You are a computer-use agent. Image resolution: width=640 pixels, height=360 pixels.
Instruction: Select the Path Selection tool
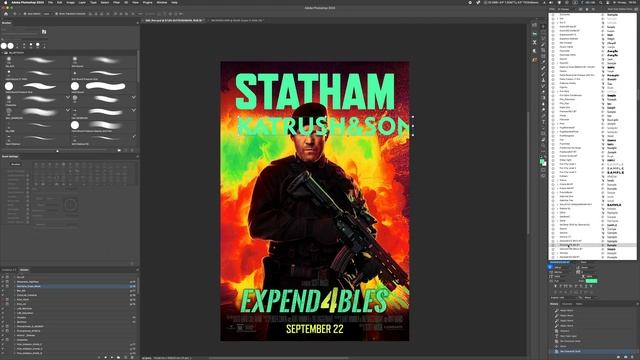point(543,127)
